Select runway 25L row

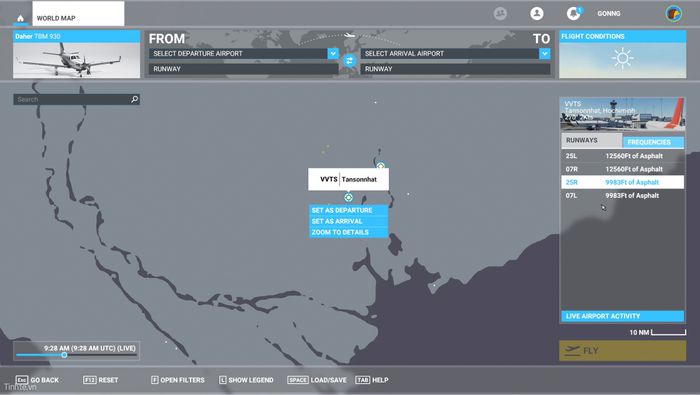tap(622, 156)
